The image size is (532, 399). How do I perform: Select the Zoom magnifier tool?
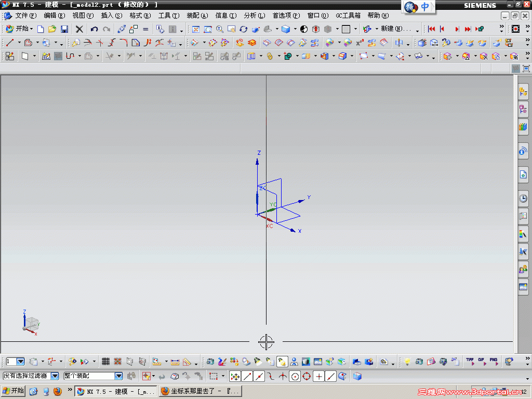click(x=220, y=29)
